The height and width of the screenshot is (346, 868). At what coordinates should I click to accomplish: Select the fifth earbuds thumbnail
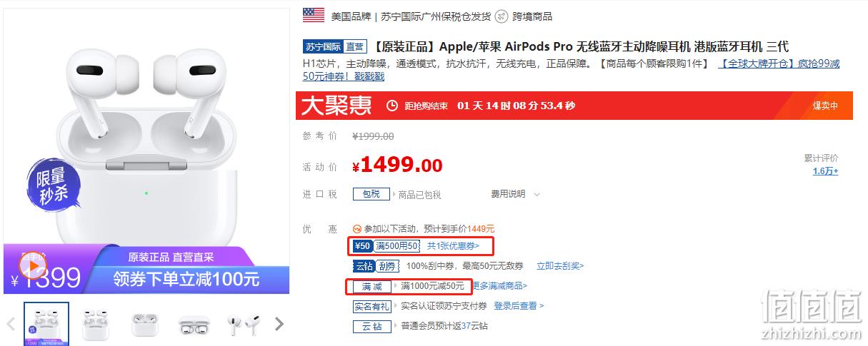pos(243,325)
